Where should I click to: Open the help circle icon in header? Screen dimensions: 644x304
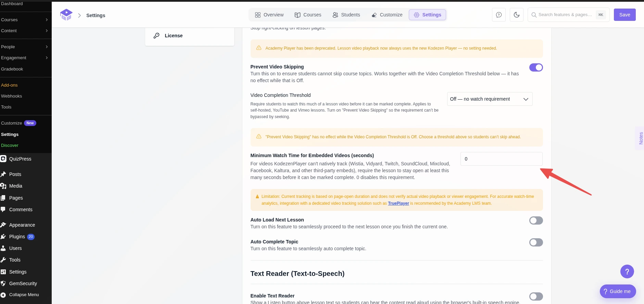coord(499,15)
